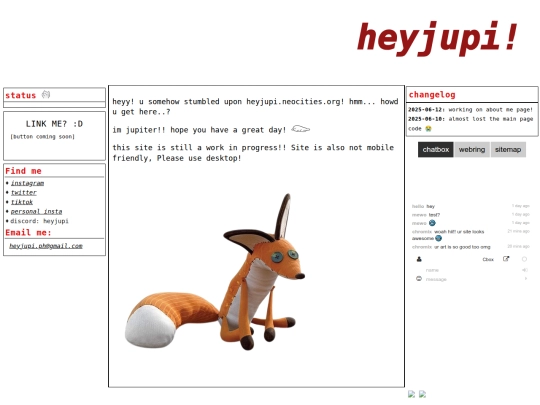Viewport: 540px width, 405px height.
Task: Click the heyjupi! site title
Action: coord(438,38)
